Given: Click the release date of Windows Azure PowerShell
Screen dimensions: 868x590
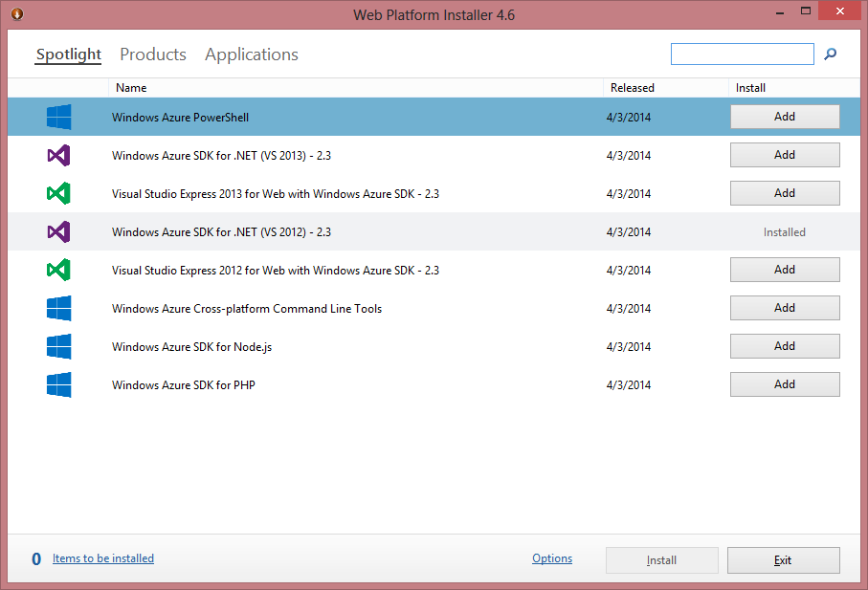Looking at the screenshot, I should click(629, 118).
